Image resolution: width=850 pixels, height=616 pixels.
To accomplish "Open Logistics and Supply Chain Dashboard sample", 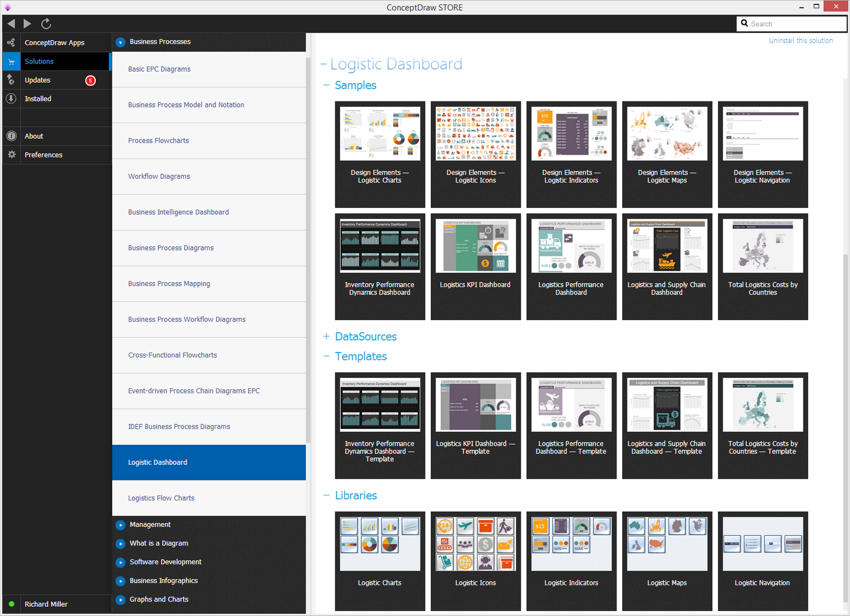I will (667, 267).
